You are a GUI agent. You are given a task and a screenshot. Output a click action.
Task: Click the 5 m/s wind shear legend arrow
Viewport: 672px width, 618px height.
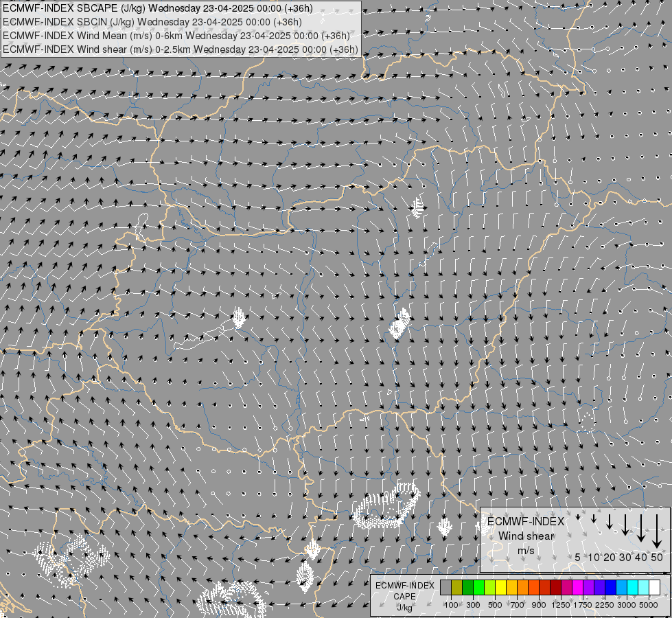pos(578,517)
